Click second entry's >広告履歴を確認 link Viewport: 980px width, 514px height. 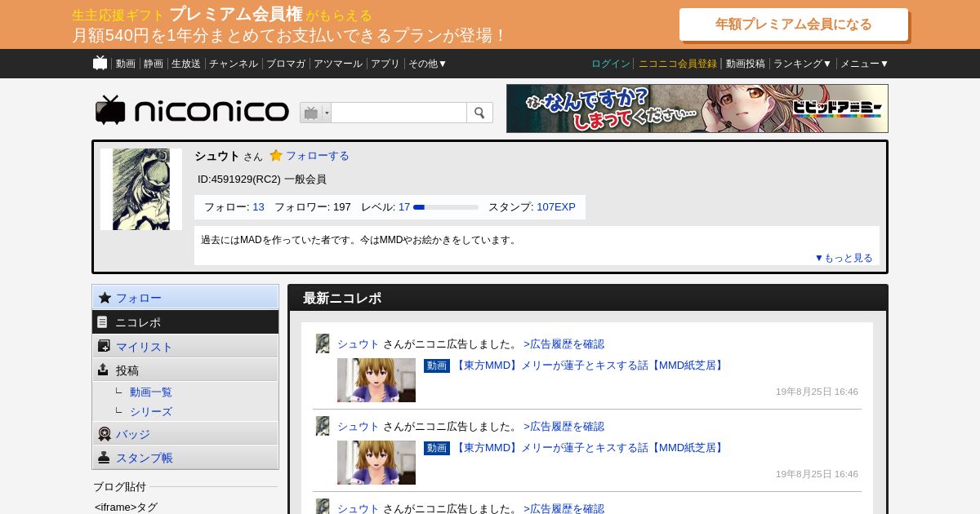563,427
